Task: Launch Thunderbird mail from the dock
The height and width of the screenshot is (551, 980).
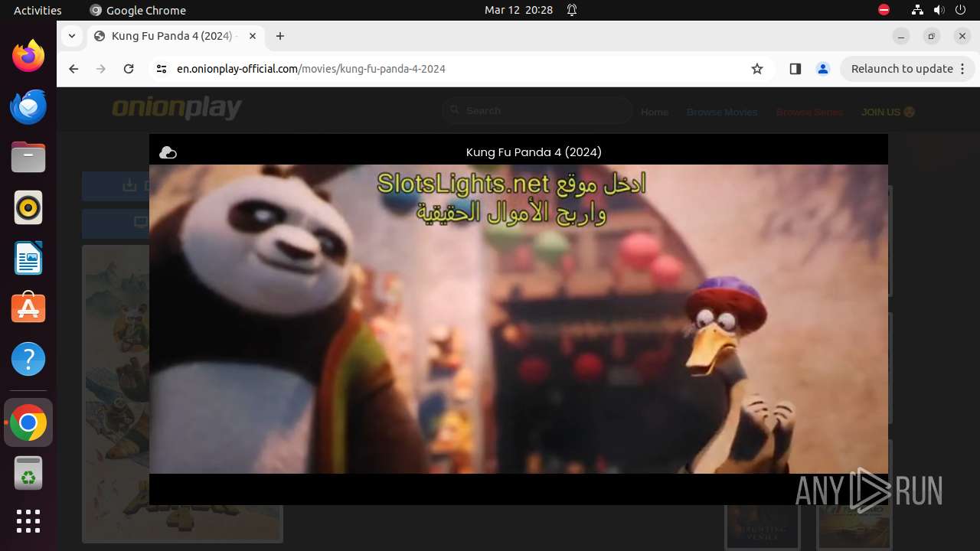Action: 28,106
